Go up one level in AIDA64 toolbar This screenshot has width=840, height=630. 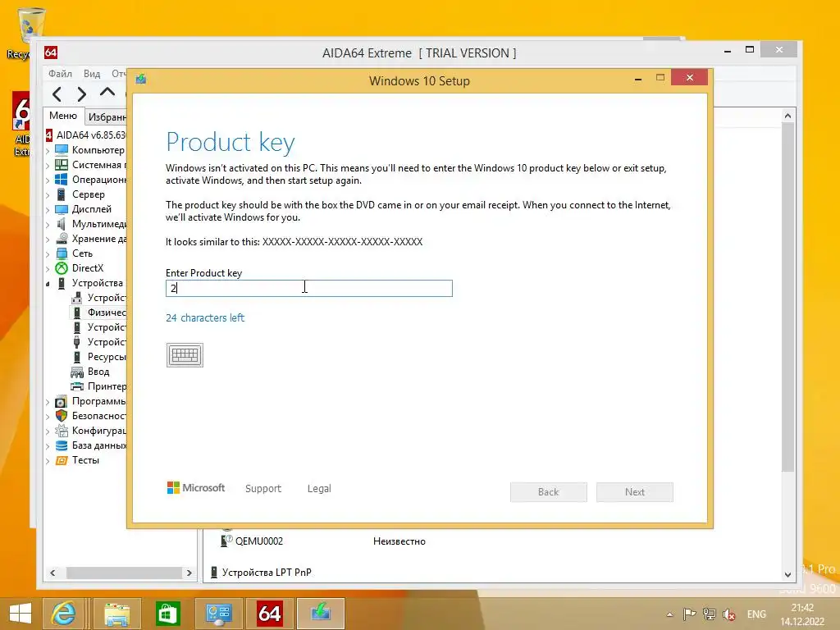pos(107,92)
